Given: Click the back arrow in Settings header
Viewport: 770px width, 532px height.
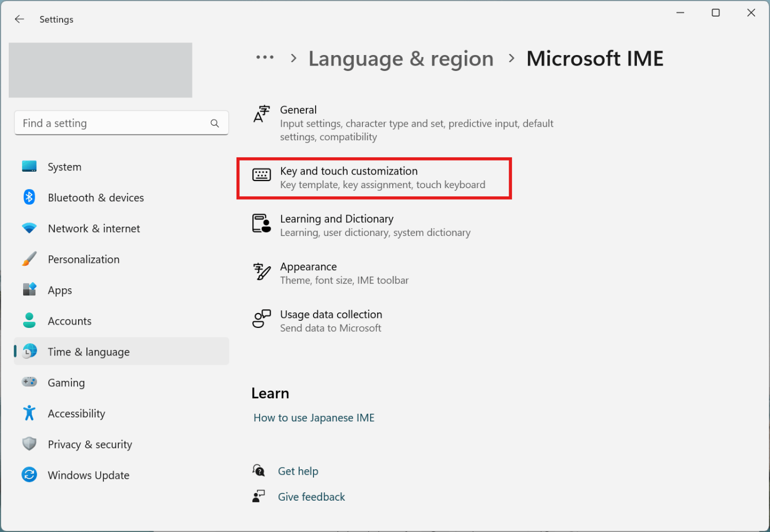Looking at the screenshot, I should click(x=19, y=19).
